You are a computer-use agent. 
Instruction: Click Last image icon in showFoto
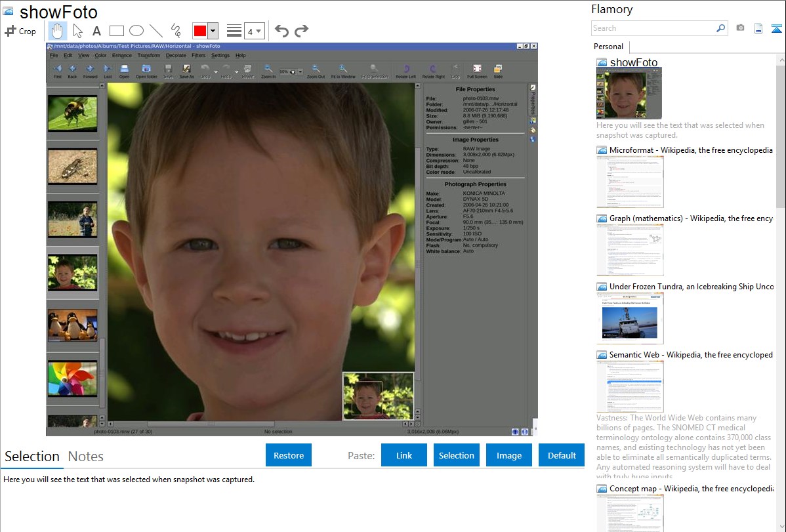tap(108, 72)
